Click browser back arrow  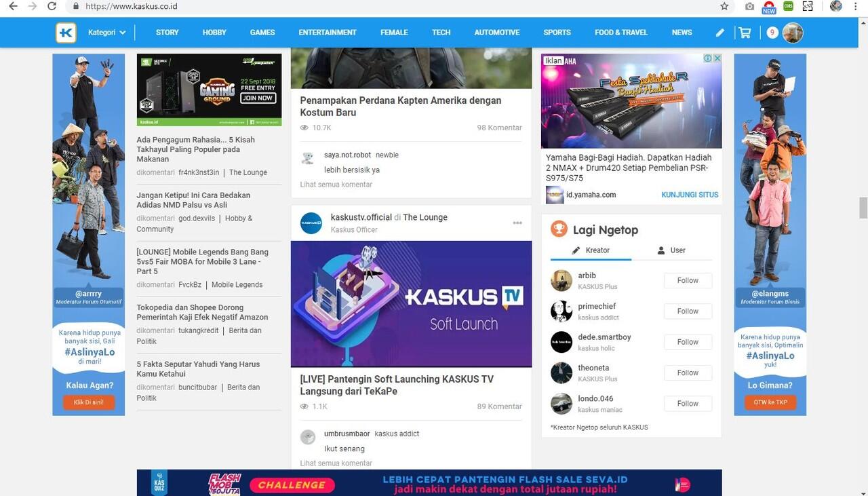pos(14,6)
